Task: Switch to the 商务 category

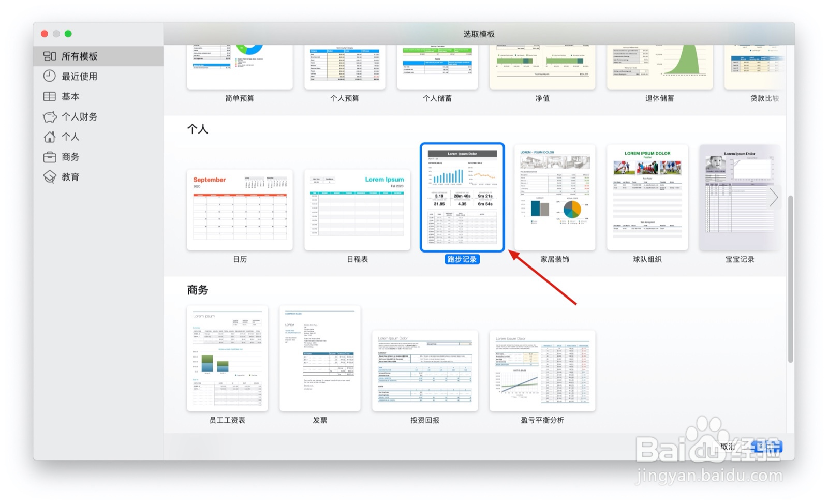Action: pos(98,157)
